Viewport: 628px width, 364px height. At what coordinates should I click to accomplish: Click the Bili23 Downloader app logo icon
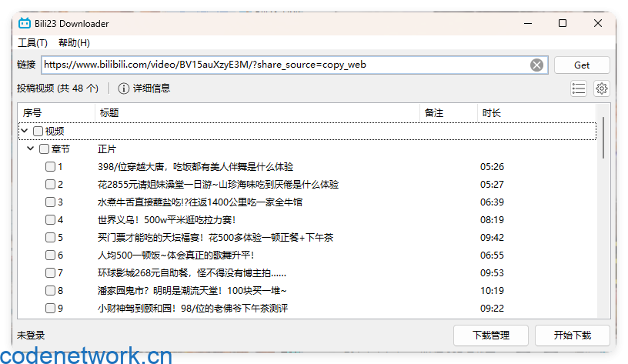(25, 23)
